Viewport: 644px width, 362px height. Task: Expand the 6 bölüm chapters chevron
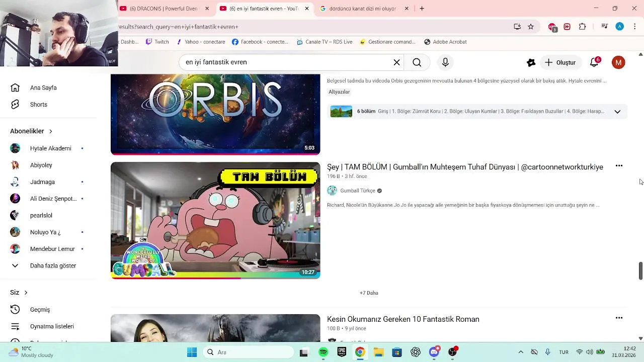(x=617, y=112)
